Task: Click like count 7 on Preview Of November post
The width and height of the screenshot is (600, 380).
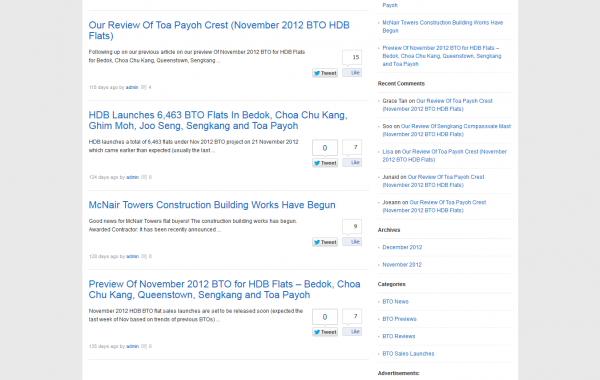Action: point(352,316)
